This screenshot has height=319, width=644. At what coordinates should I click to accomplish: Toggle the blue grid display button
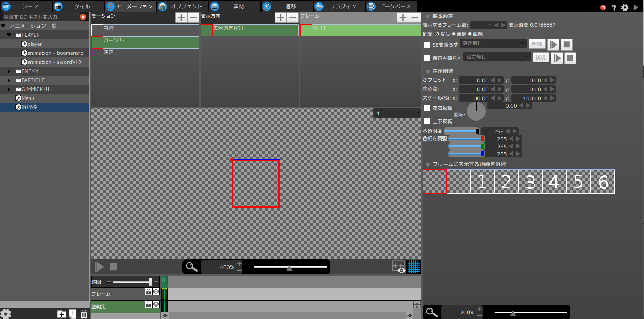[x=414, y=267]
